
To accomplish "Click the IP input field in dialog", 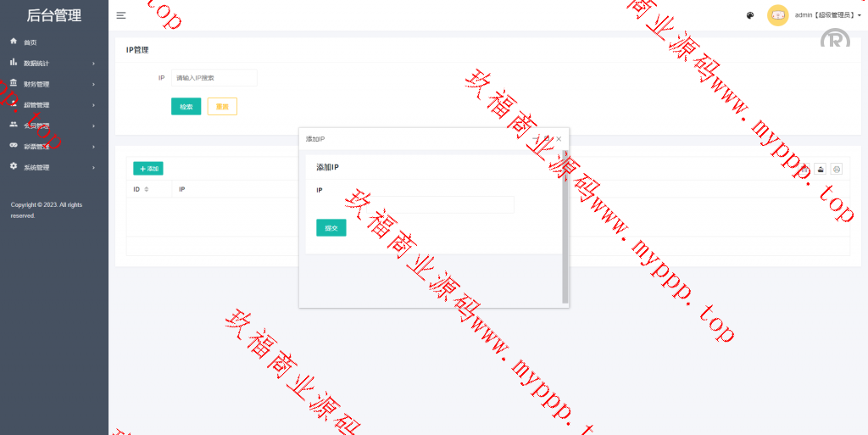I will click(x=415, y=204).
